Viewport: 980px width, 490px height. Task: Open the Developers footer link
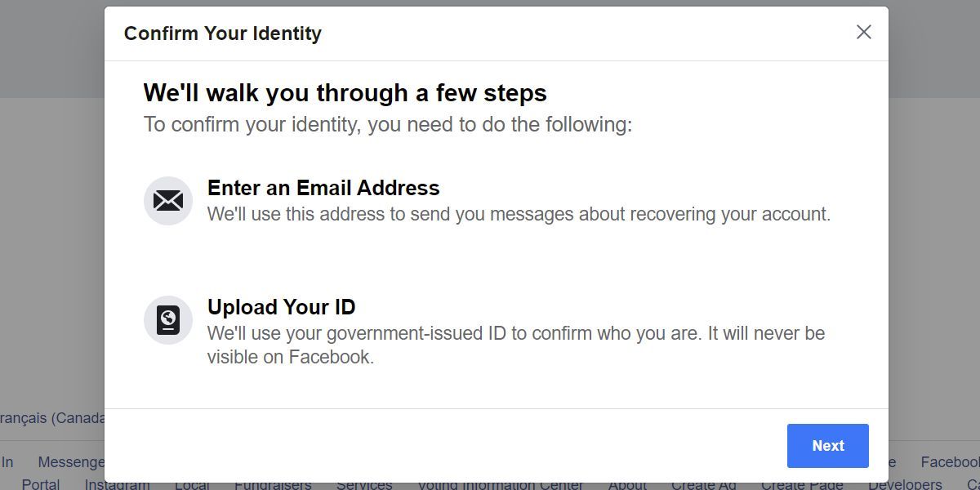pyautogui.click(x=905, y=485)
